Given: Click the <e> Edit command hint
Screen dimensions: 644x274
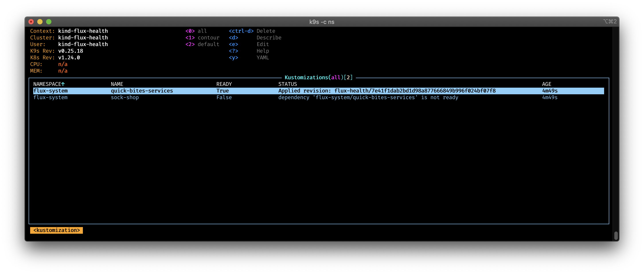Looking at the screenshot, I should click(249, 44).
